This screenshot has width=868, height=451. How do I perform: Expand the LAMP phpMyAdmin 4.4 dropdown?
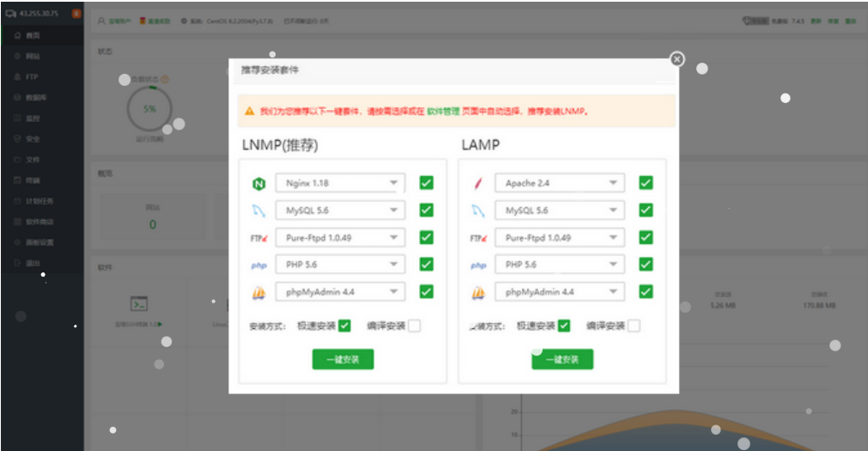[x=560, y=292]
